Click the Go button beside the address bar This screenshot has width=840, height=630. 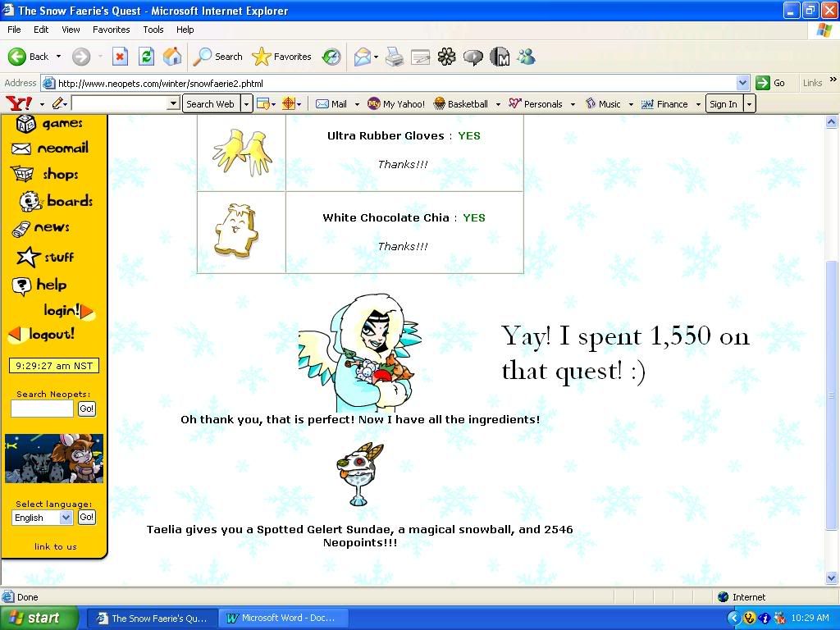click(x=770, y=83)
